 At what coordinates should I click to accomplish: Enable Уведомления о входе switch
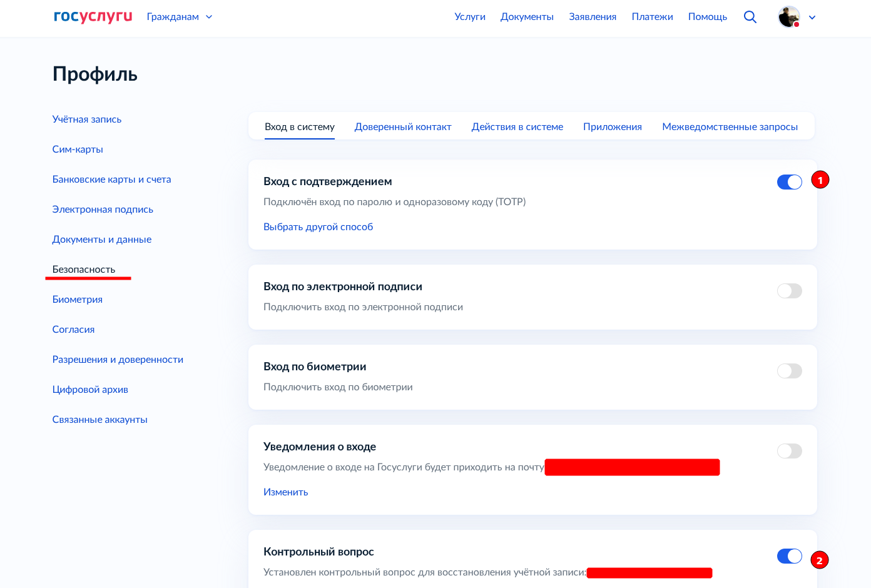pos(789,451)
